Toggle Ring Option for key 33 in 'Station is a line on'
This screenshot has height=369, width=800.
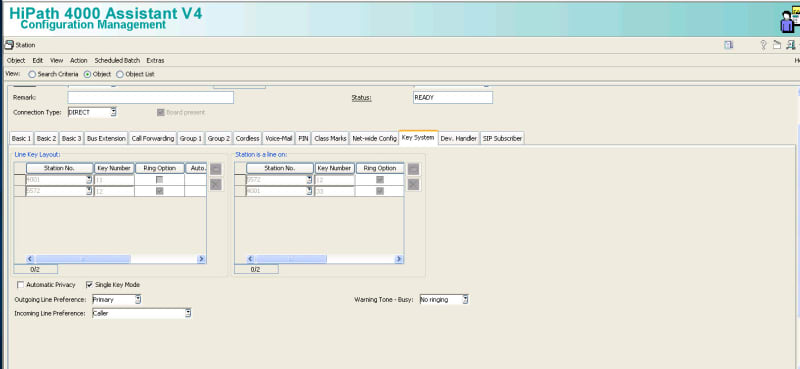(x=380, y=191)
